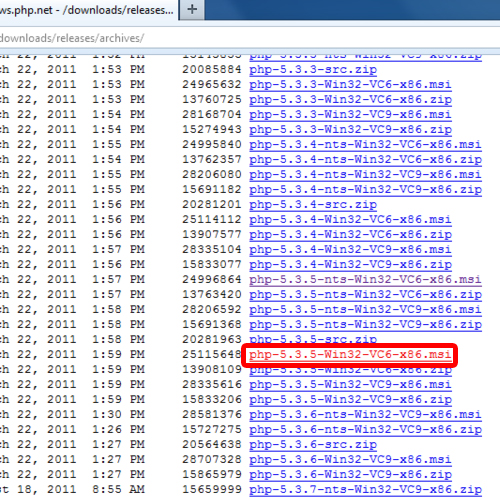Click file size 13907577
Image resolution: width=500 pixels, height=500 pixels.
(x=212, y=234)
